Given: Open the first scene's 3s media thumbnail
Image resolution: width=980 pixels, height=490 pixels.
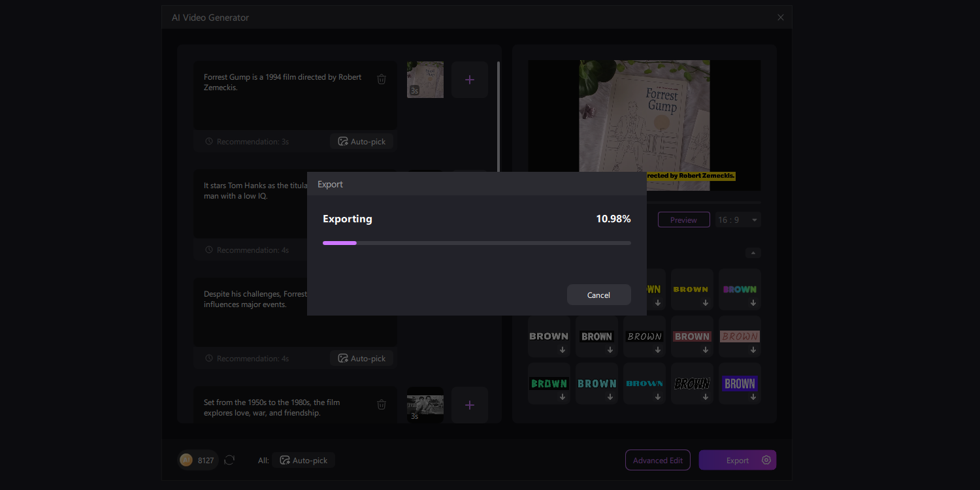Looking at the screenshot, I should 425,80.
